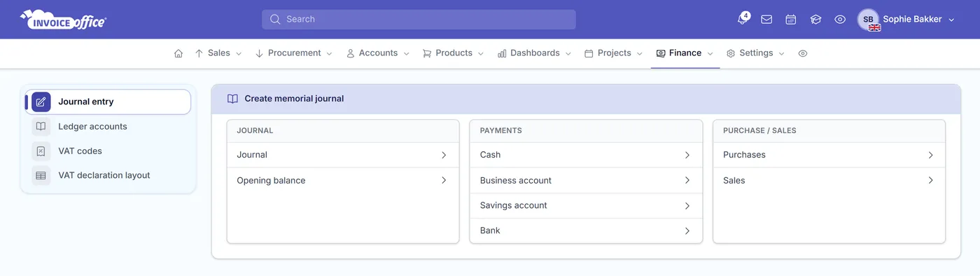Open Sophie Bakker user dropdown chevron
The height and width of the screenshot is (276, 980).
951,20
